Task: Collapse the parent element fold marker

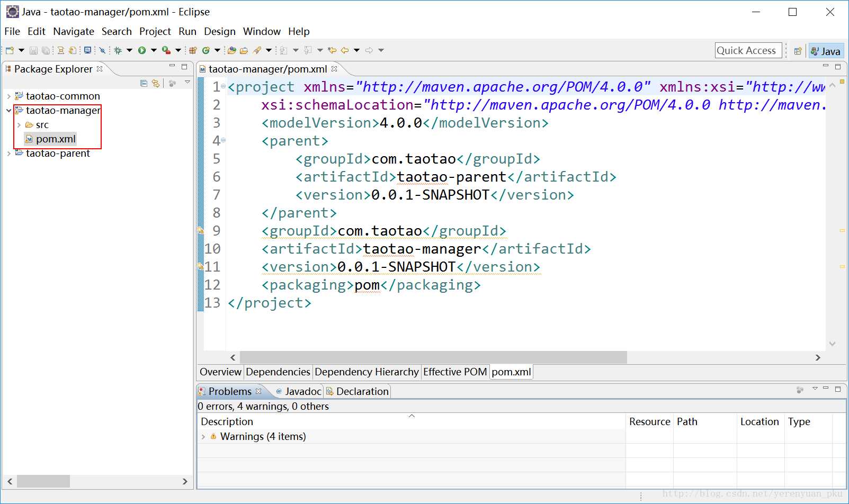Action: tap(224, 140)
